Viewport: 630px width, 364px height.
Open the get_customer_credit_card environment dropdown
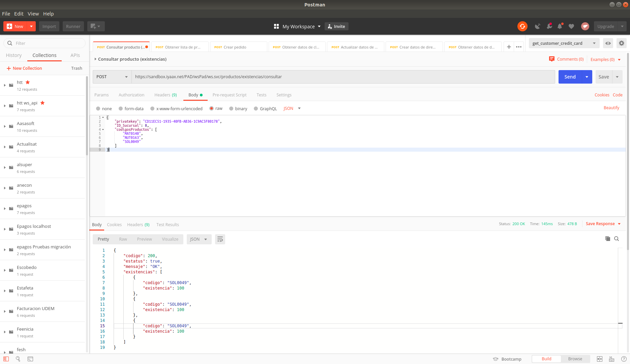click(564, 43)
